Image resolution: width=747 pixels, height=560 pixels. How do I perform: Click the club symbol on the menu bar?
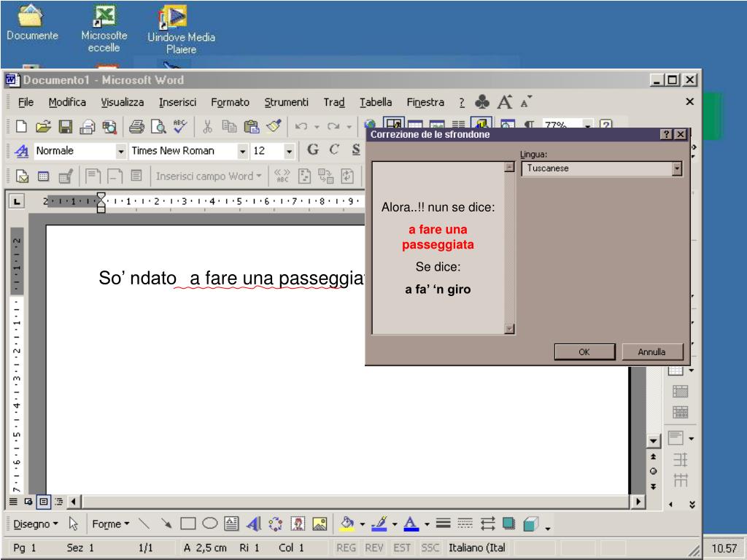pyautogui.click(x=482, y=101)
